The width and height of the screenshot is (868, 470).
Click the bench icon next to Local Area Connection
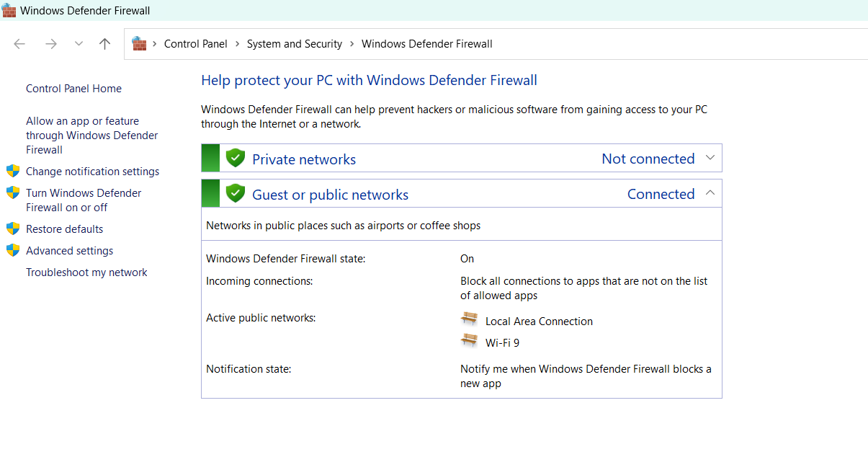pyautogui.click(x=470, y=319)
